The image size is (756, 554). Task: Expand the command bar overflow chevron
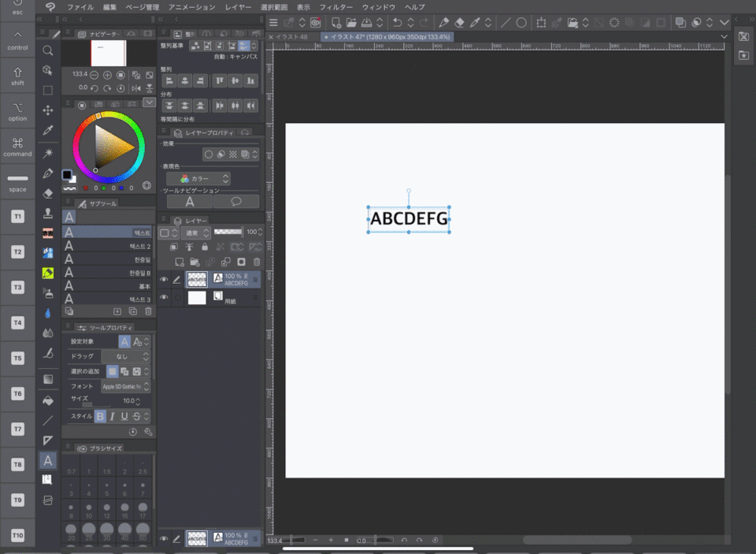click(x=724, y=22)
